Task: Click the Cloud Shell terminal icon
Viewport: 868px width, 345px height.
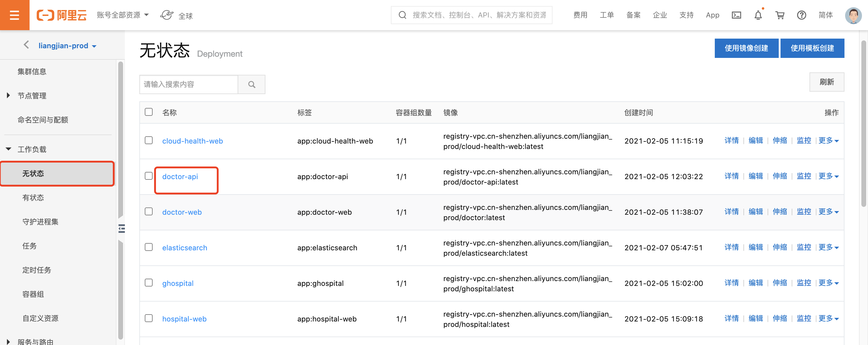Action: [736, 15]
